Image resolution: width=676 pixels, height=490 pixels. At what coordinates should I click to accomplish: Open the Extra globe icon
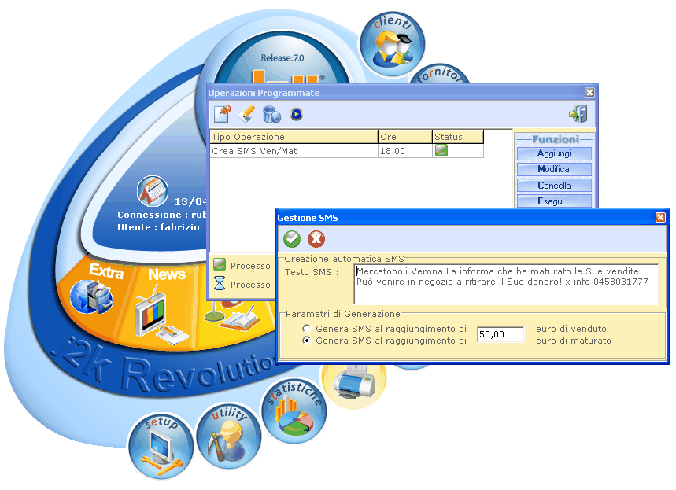click(92, 296)
